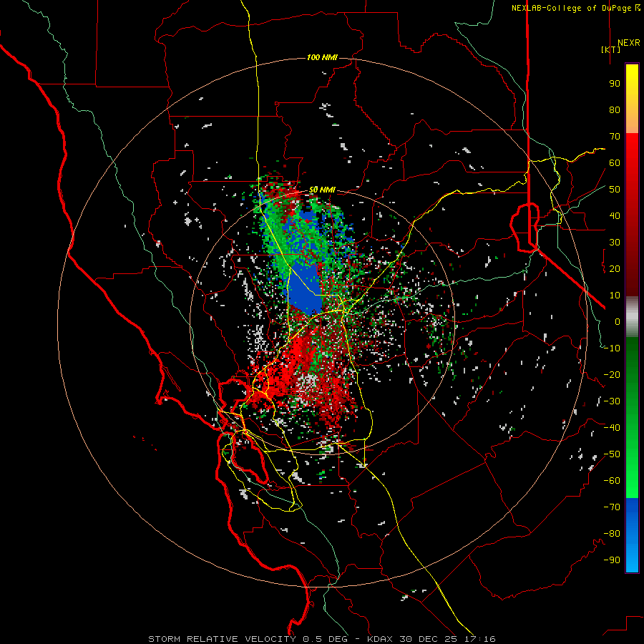Select scale value 90 on the legend
The width and height of the screenshot is (644, 644).
coord(615,84)
